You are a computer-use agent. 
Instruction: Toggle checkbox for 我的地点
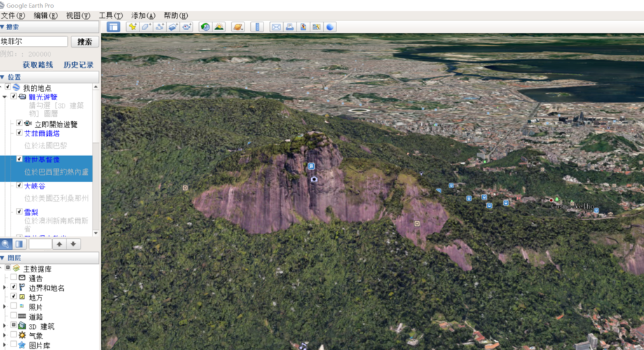click(8, 87)
